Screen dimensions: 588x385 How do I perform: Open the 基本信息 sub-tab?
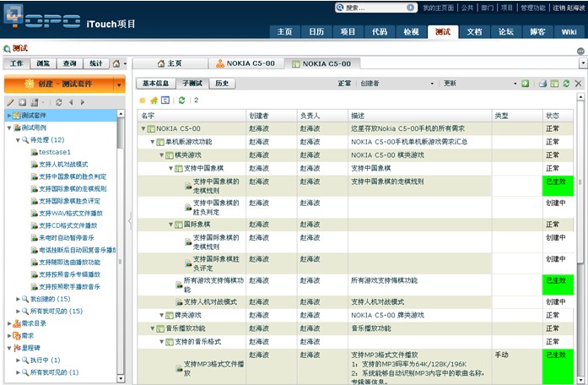point(155,84)
